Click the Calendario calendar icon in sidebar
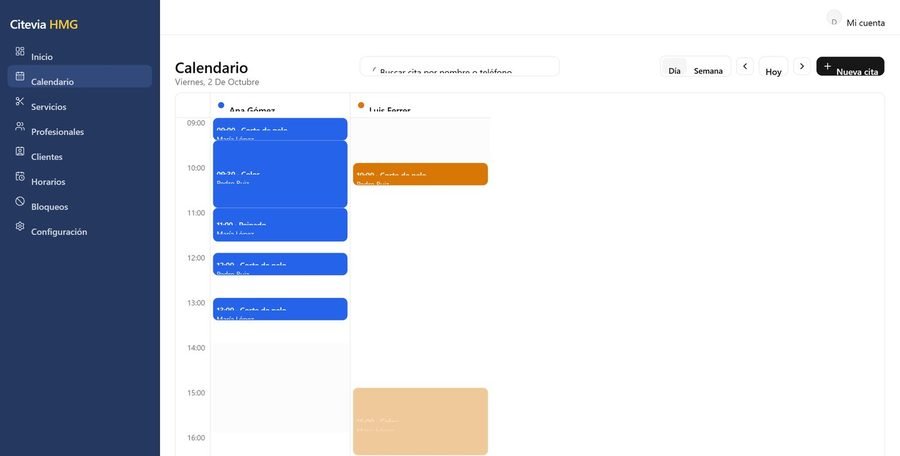The image size is (900, 456). 20,76
